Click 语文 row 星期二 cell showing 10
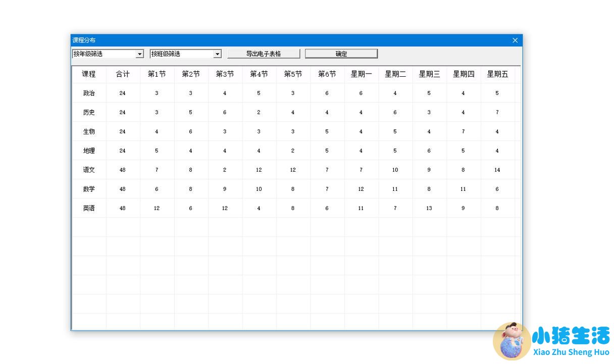The height and width of the screenshot is (364, 614). pyautogui.click(x=395, y=170)
